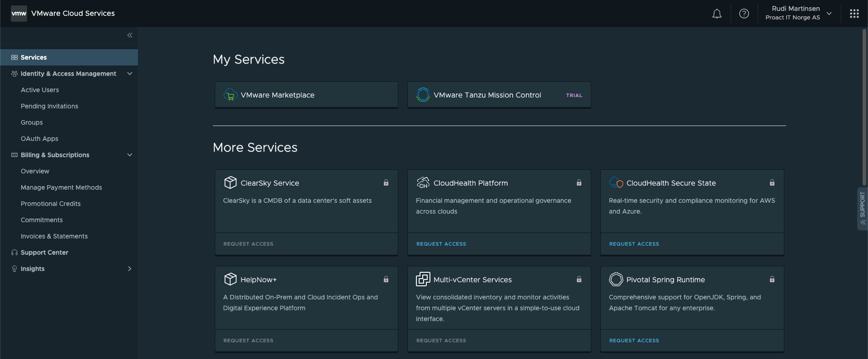This screenshot has width=868, height=359.
Task: Click the HelpNow+ cube icon
Action: coord(231,279)
